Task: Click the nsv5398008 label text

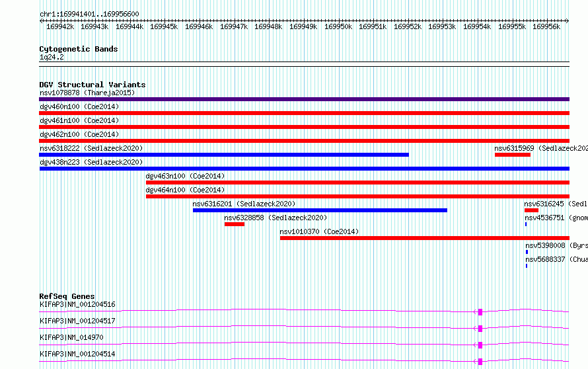Action: (x=545, y=245)
